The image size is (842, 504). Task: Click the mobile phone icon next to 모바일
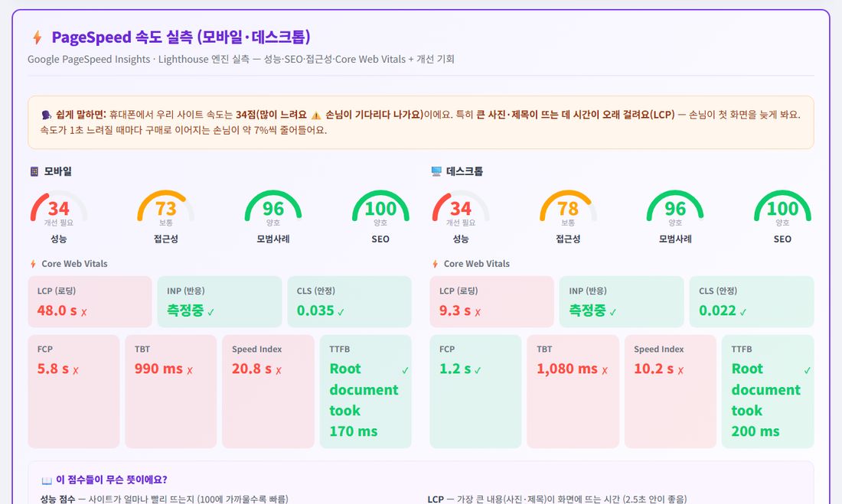tap(34, 172)
